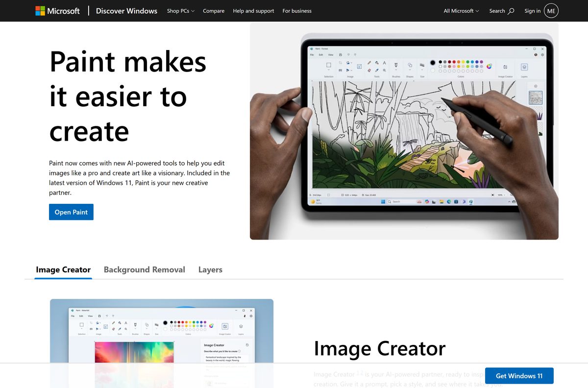The image size is (588, 388).
Task: Open View menu in Waterfall Paint screenshot
Action: 90,316
